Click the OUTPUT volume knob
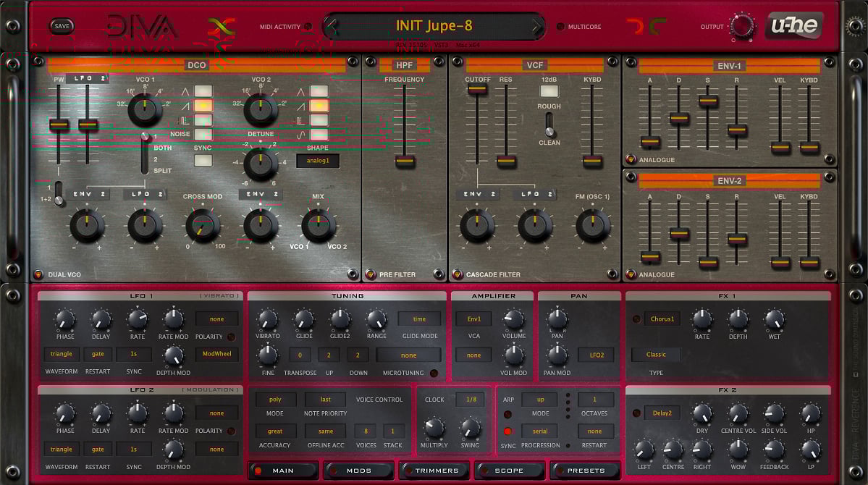 click(741, 26)
